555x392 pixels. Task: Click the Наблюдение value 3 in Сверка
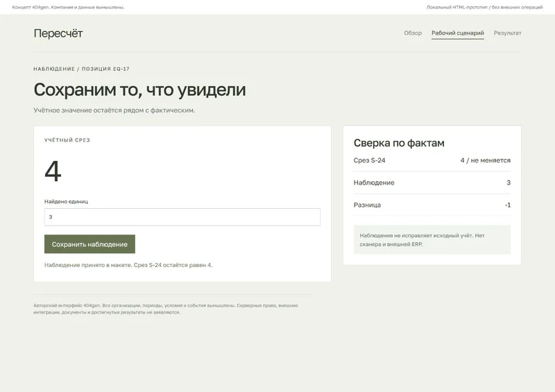tap(509, 182)
